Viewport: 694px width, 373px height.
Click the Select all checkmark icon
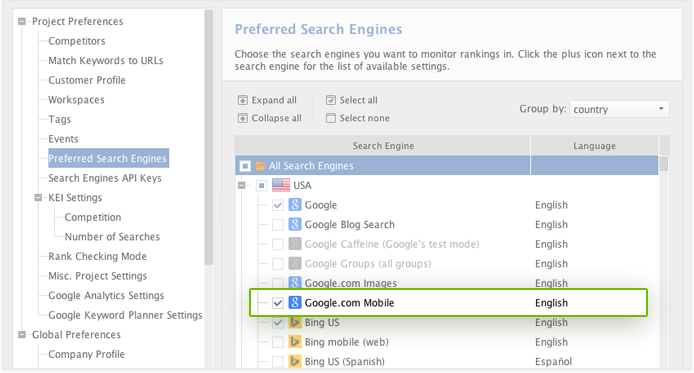331,100
